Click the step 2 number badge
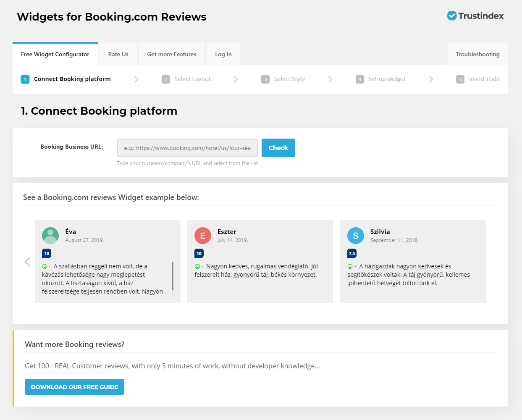Screen dimensions: 522x420 pos(166,79)
